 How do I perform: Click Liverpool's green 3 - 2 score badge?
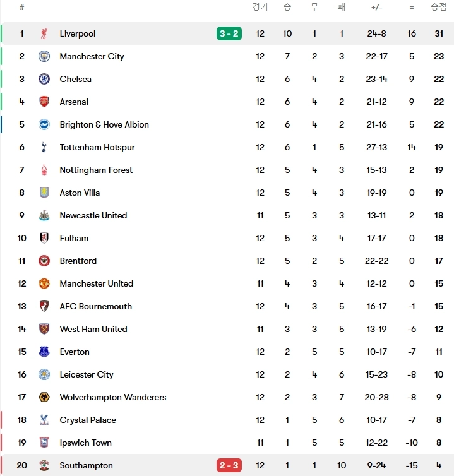pos(229,33)
